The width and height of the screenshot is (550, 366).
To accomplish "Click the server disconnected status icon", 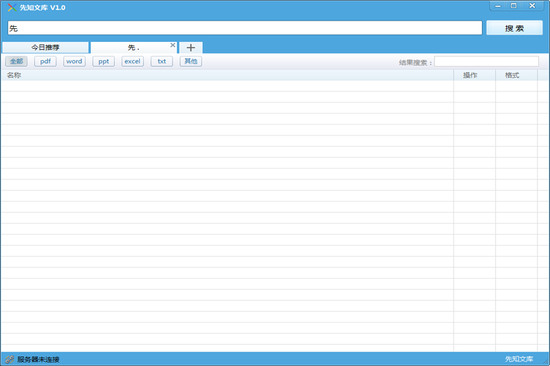I will pyautogui.click(x=9, y=359).
